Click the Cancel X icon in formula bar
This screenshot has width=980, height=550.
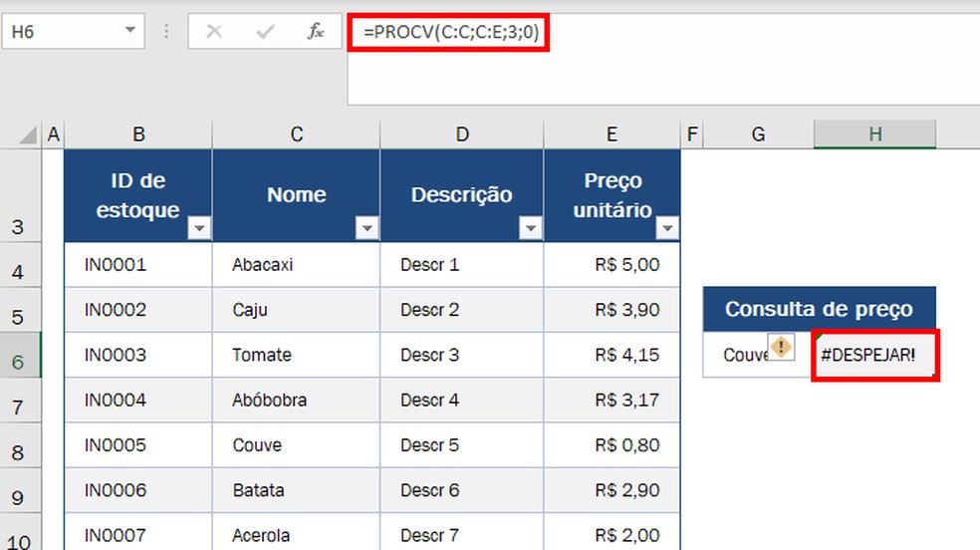213,32
